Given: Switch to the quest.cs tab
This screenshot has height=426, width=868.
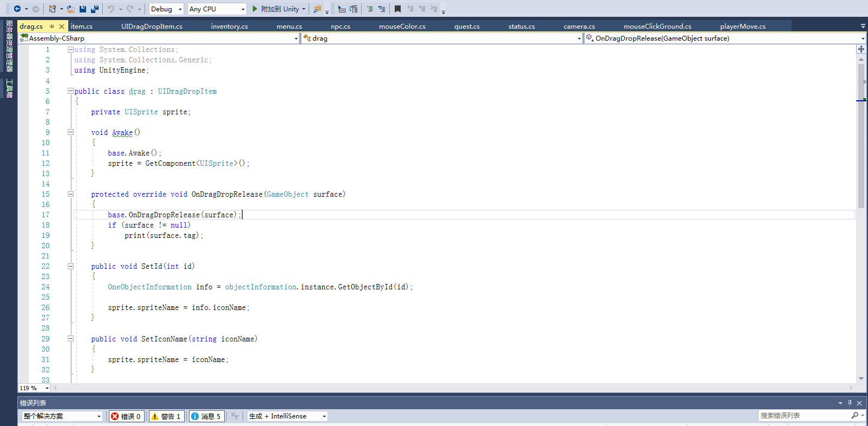Looking at the screenshot, I should [467, 26].
